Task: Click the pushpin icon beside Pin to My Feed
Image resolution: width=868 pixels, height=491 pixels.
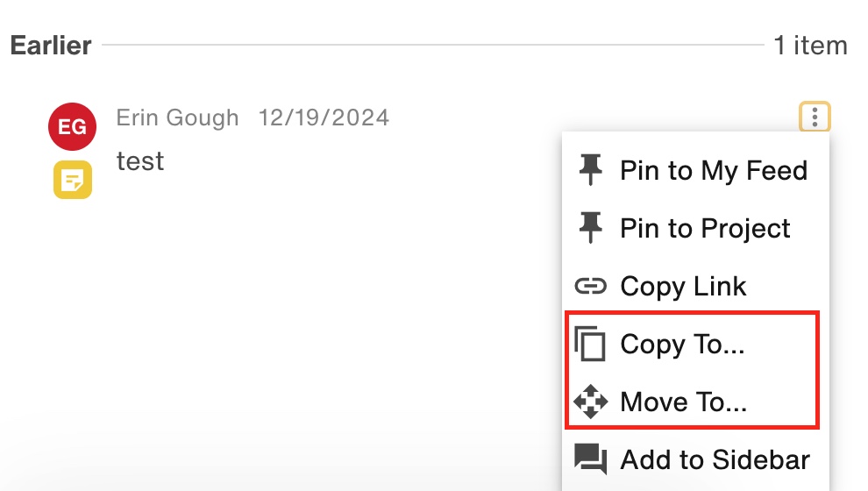Action: (591, 169)
